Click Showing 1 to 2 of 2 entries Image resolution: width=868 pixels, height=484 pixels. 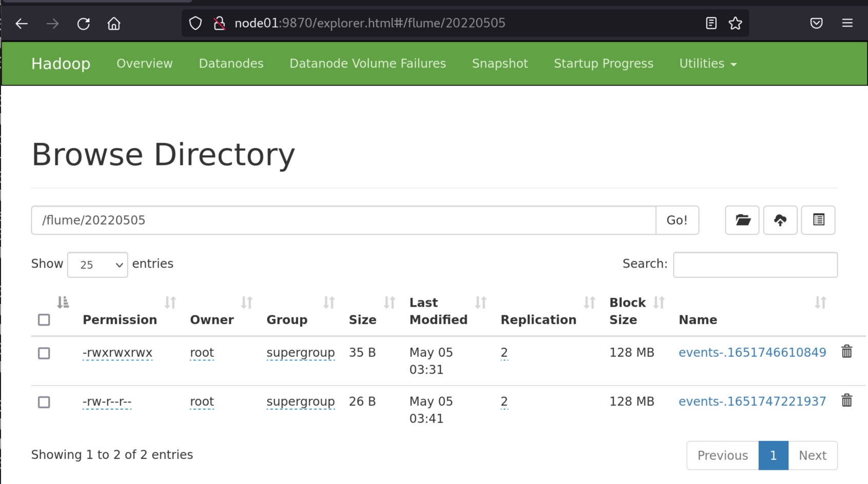112,455
